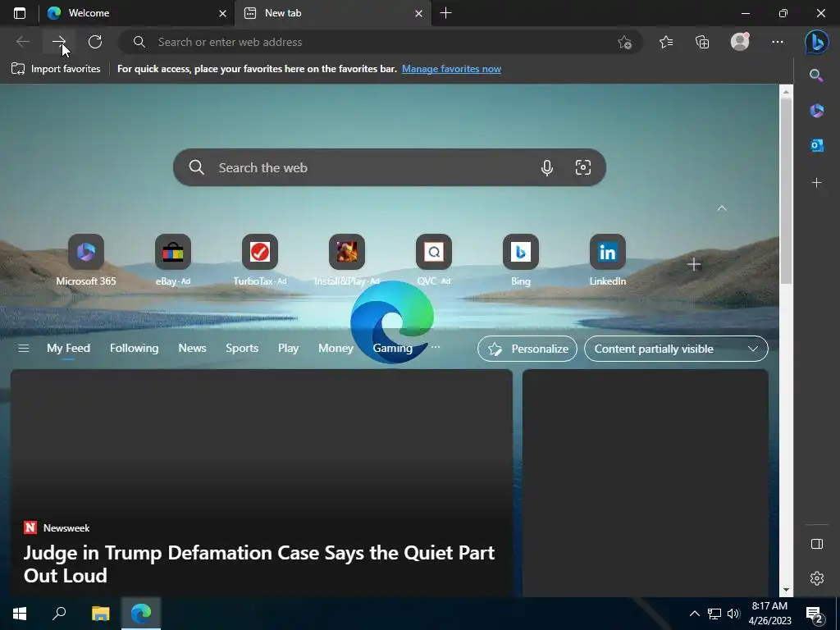Collapse quick links with the chevron
Image resolution: width=840 pixels, height=630 pixels.
pos(722,208)
